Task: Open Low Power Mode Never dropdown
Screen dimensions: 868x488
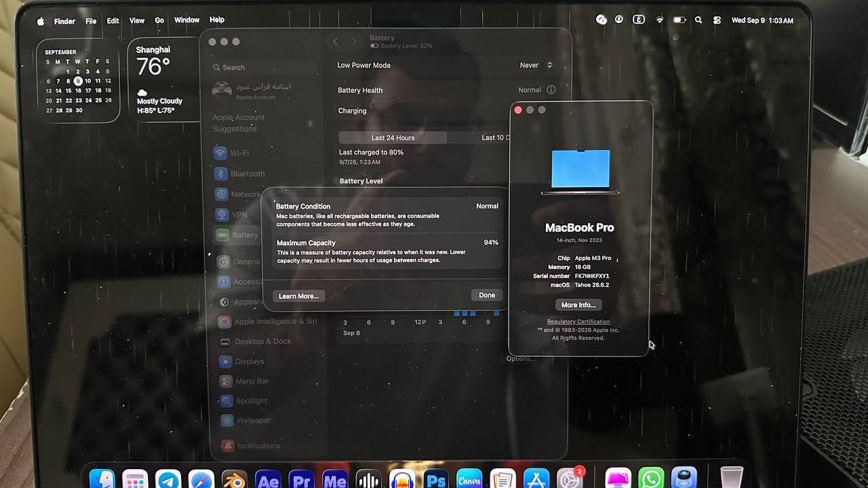Action: point(536,65)
